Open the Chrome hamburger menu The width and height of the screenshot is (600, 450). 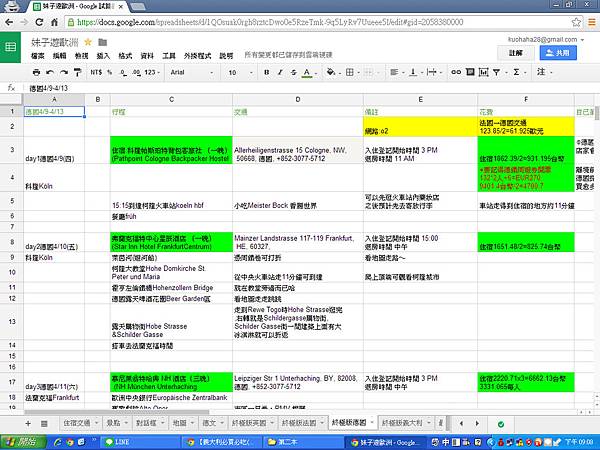pos(592,22)
